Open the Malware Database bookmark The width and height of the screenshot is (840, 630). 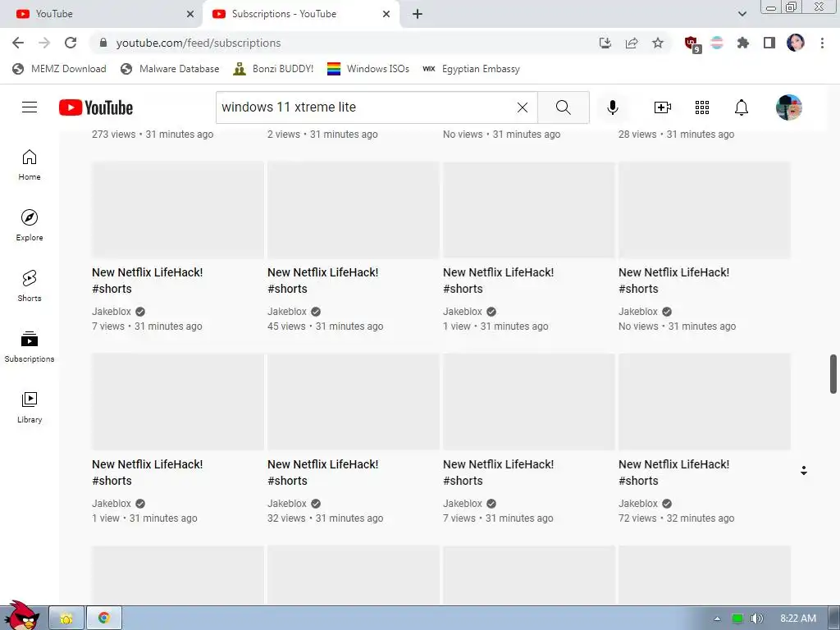pos(170,69)
